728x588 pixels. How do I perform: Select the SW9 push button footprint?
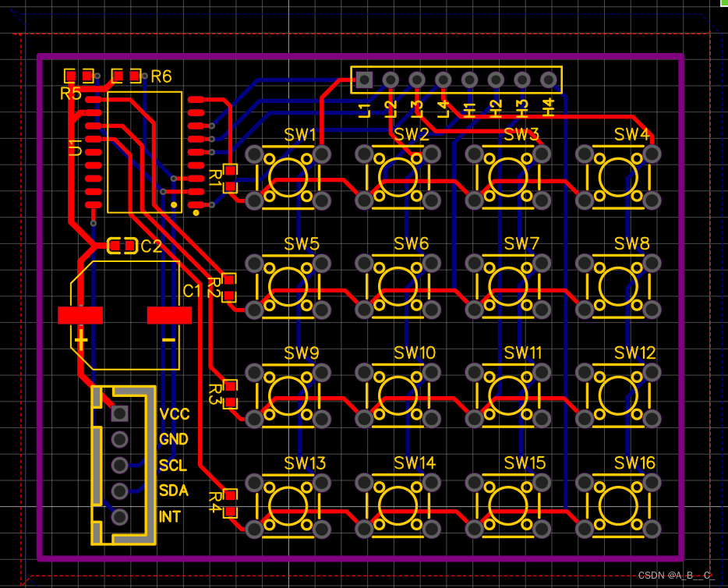pos(288,395)
